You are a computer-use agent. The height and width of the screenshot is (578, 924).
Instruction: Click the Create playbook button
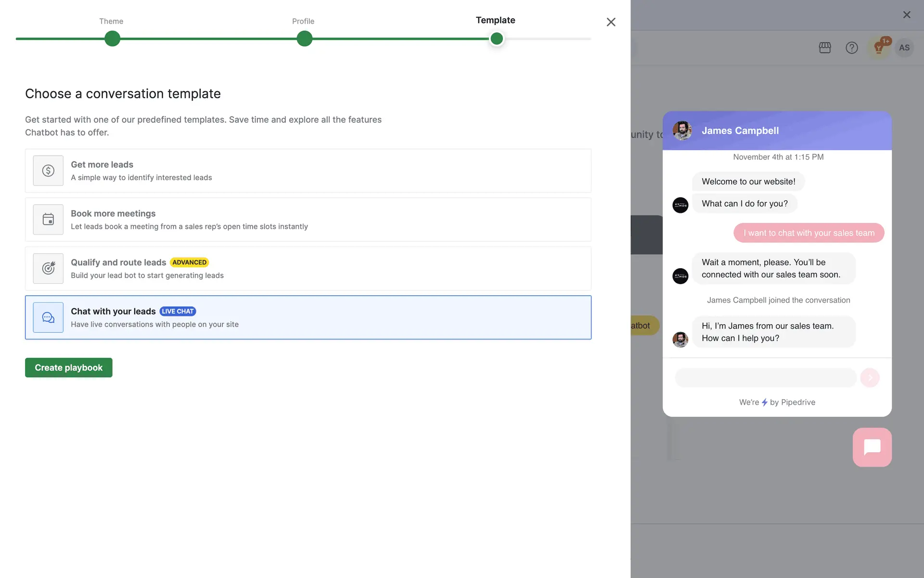point(68,368)
